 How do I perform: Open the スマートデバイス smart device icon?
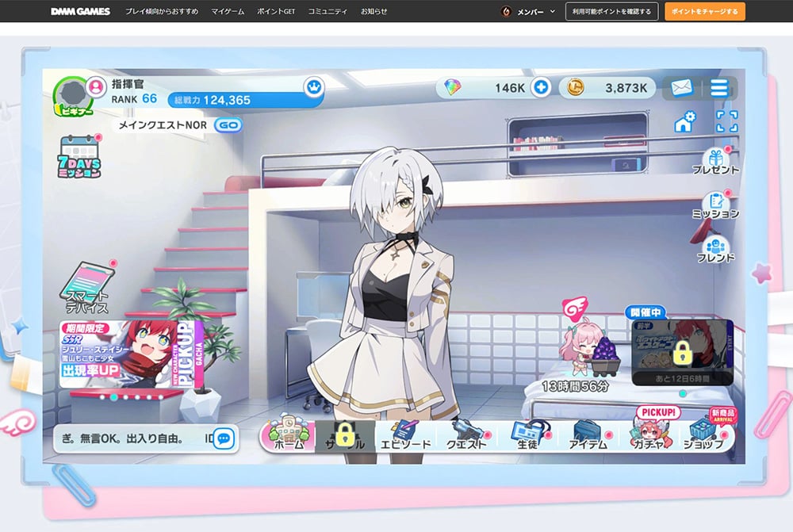click(x=88, y=287)
